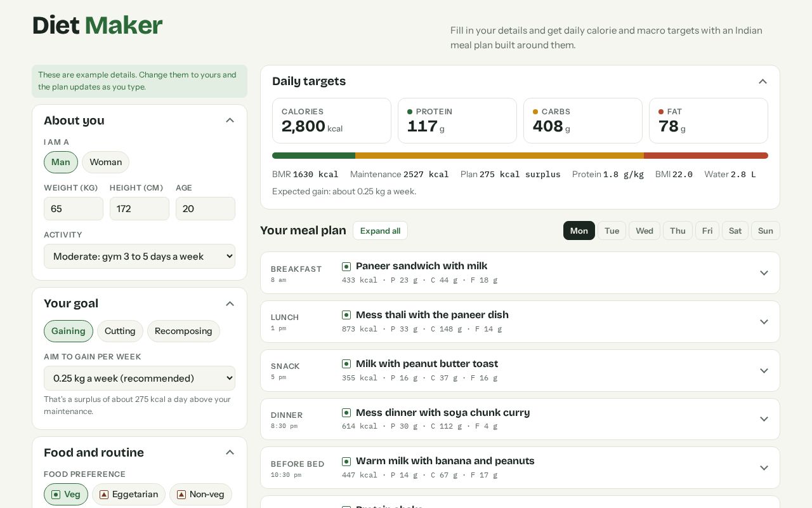Screen dimensions: 812x508
Task: Click veg mark icon beside Mess thali with the paneer dish
Action: click(x=346, y=315)
